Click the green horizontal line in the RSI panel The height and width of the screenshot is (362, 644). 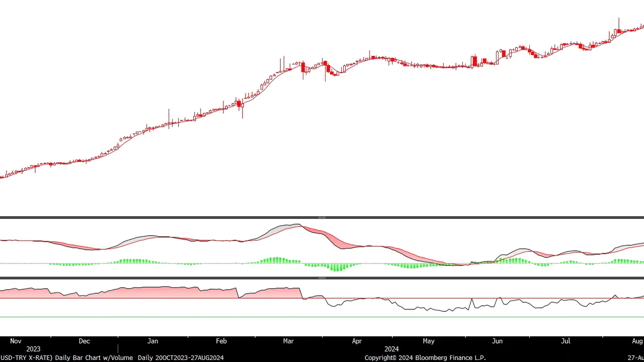(x=322, y=317)
